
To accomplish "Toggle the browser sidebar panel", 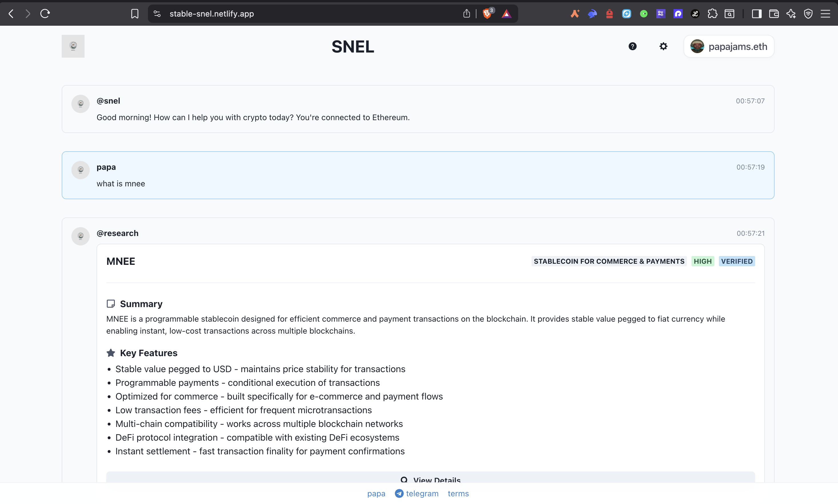I will click(x=756, y=14).
